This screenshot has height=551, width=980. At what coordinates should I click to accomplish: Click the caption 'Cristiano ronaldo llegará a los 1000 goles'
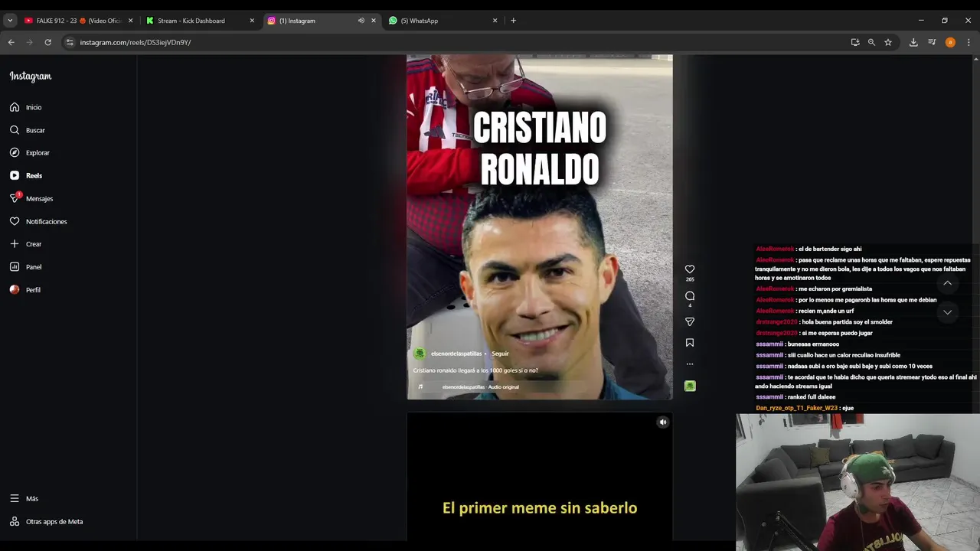pyautogui.click(x=475, y=370)
